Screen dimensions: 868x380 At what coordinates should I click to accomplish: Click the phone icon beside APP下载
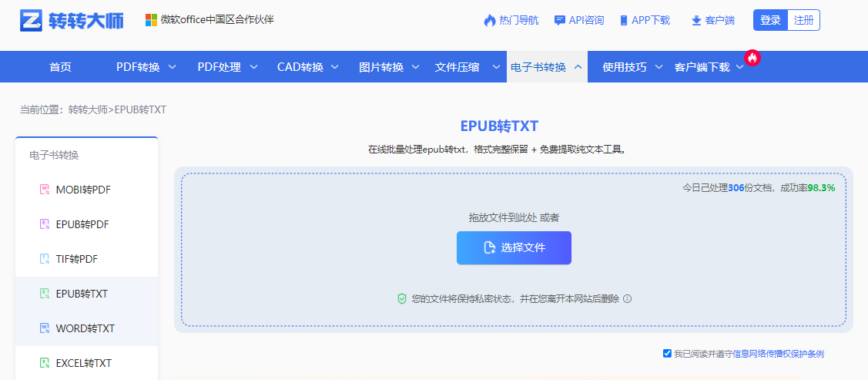point(624,21)
